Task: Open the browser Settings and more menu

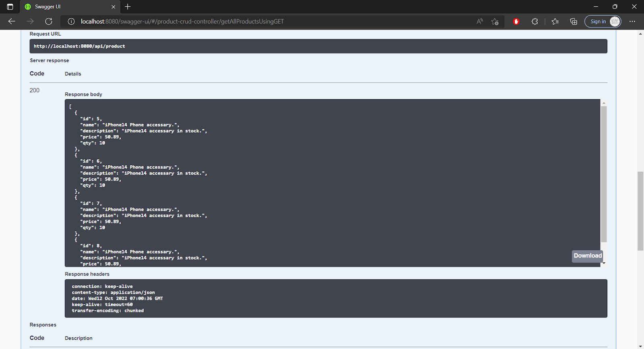Action: [x=632, y=21]
